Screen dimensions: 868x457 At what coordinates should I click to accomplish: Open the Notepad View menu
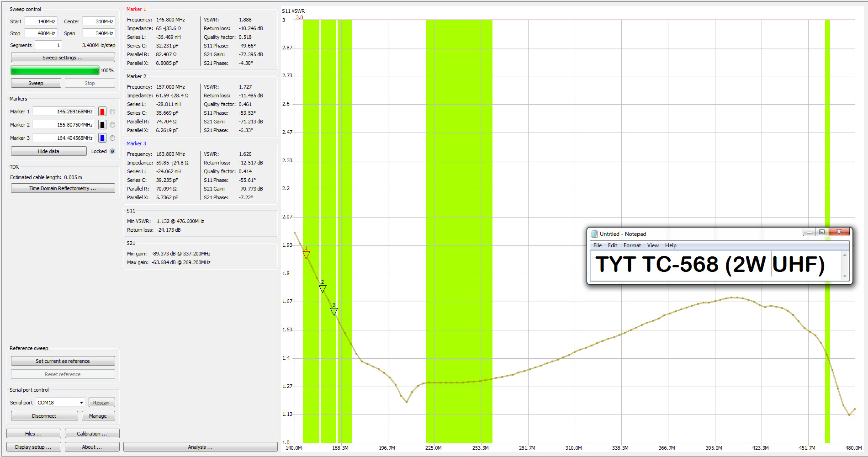click(653, 245)
